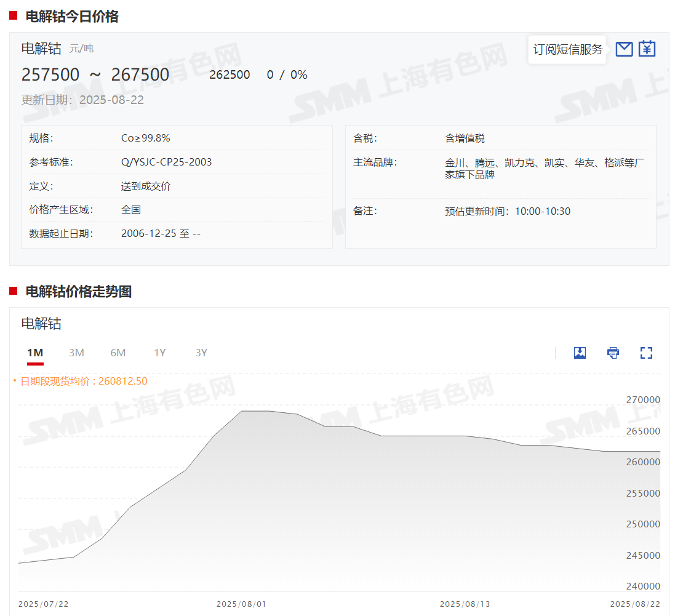The width and height of the screenshot is (675, 616).
Task: Click the 电解钴今日价格 section heading
Action: [72, 17]
